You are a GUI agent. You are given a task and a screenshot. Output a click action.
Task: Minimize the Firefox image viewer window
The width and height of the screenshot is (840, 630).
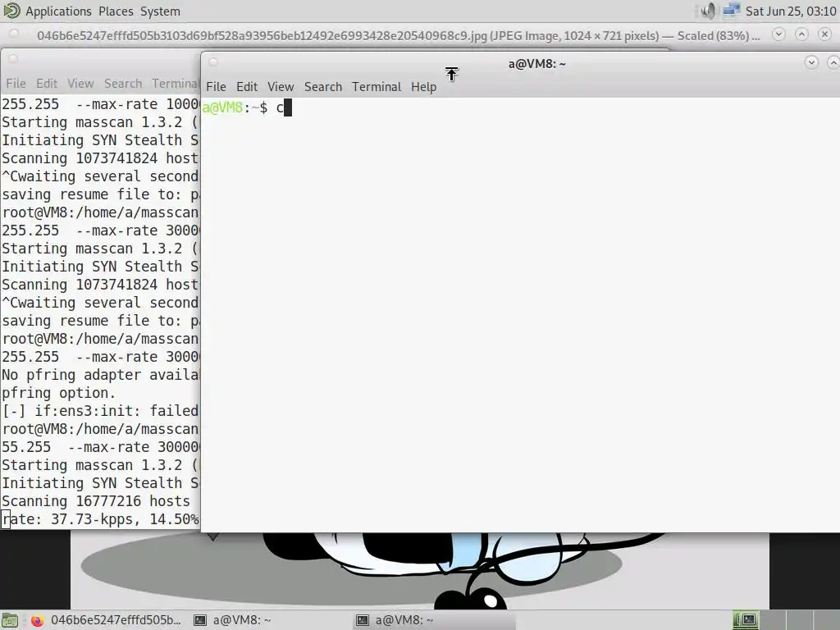click(x=779, y=34)
